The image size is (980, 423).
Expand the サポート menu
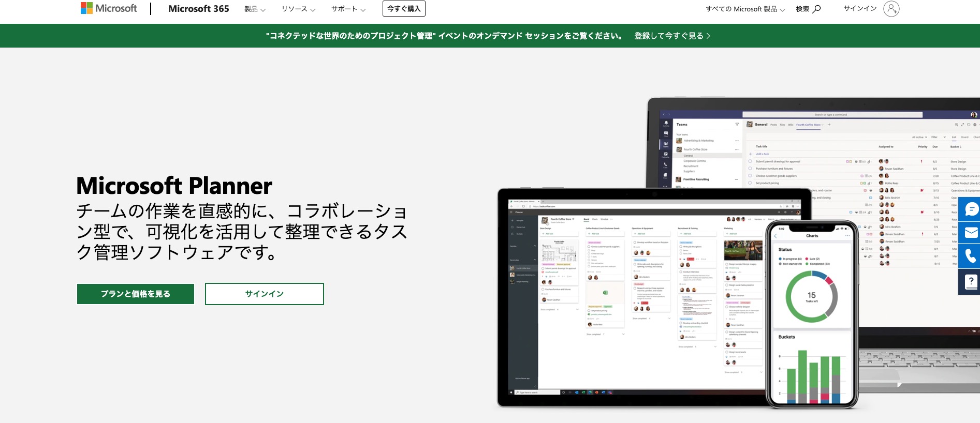(348, 9)
